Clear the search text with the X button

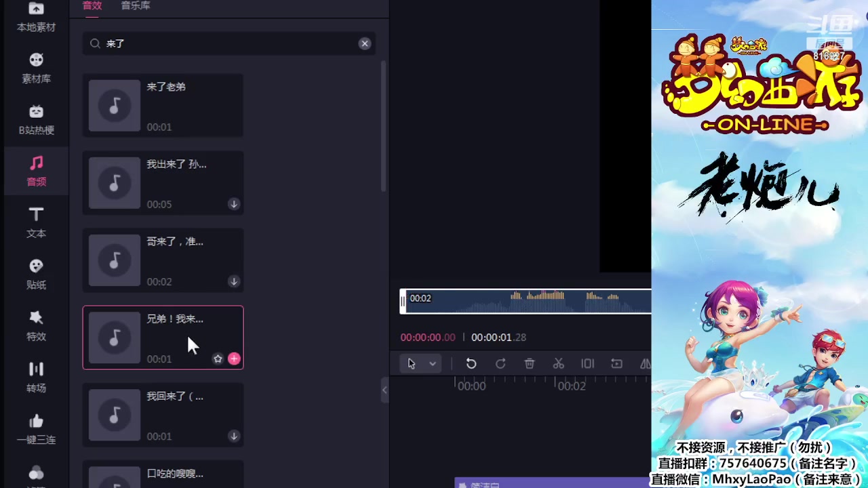point(365,43)
